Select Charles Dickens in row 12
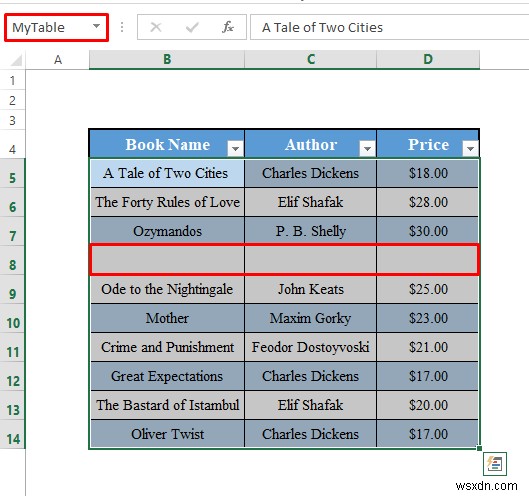This screenshot has height=496, width=529. coord(311,376)
